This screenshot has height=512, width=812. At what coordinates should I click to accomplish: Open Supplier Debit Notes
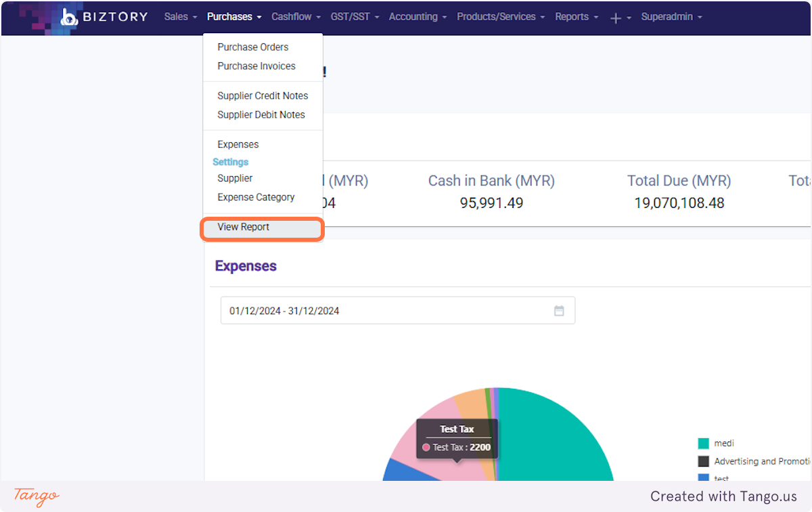(x=263, y=114)
